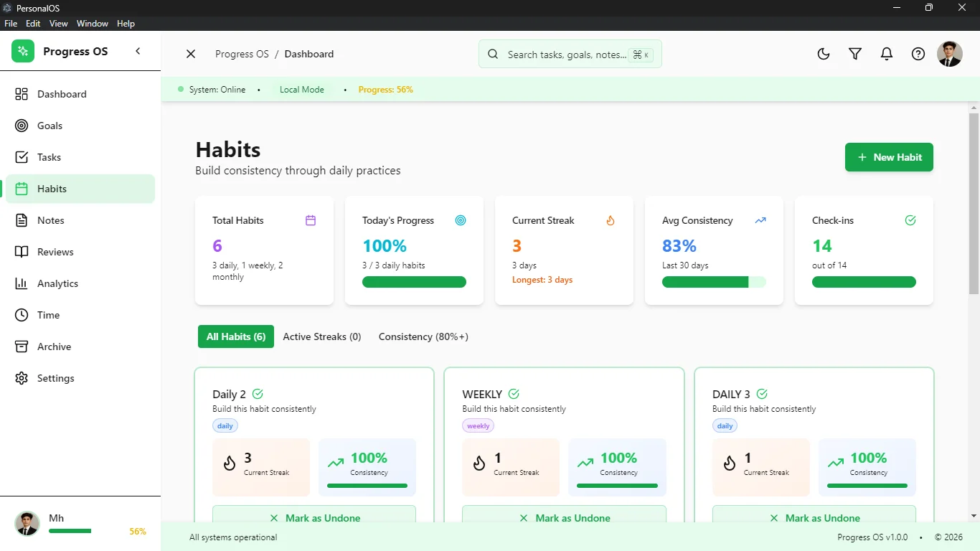This screenshot has height=551, width=980.
Task: Open Settings in the sidebar
Action: (80, 378)
